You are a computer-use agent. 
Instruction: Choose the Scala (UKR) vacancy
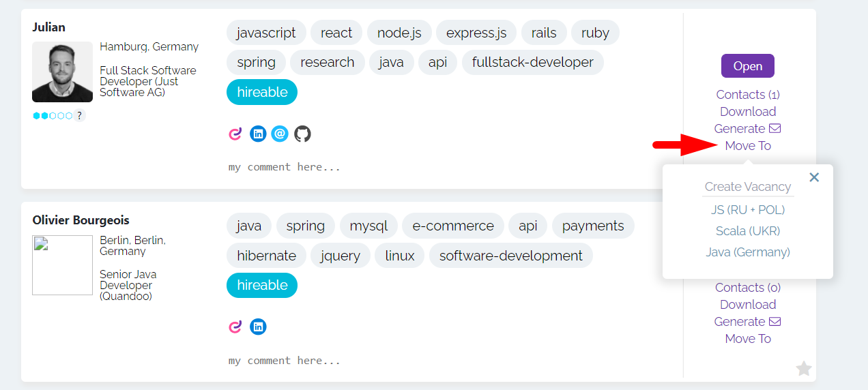[x=748, y=231]
